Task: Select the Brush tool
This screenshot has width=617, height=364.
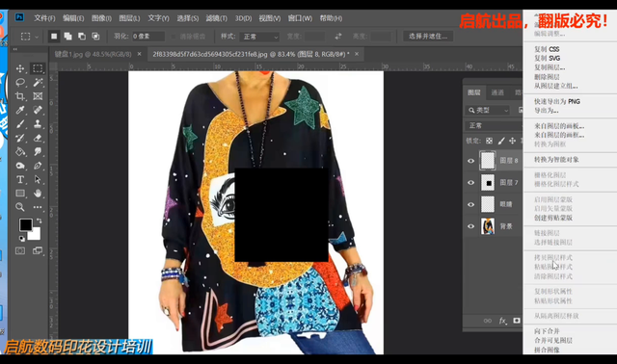Action: [20, 124]
